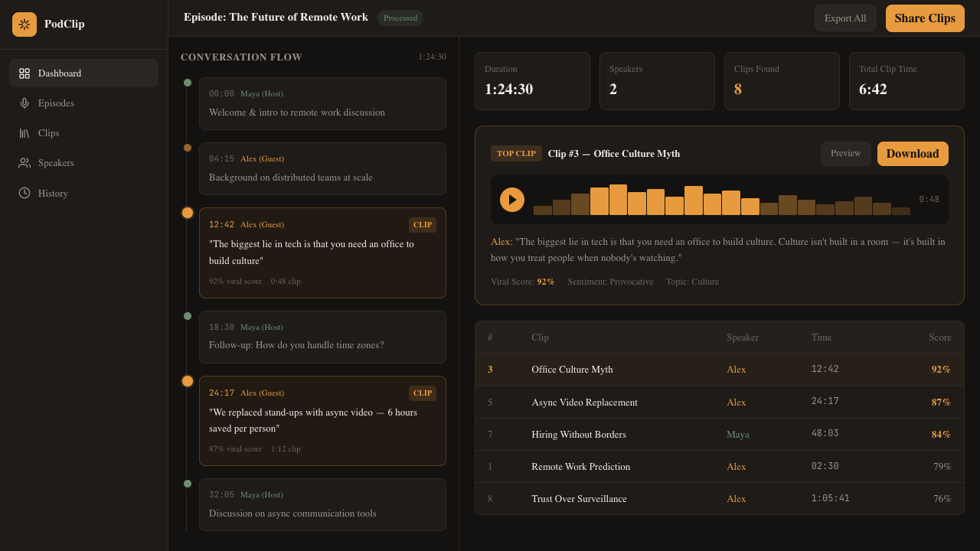Go to Dashboard in sidebar

83,73
